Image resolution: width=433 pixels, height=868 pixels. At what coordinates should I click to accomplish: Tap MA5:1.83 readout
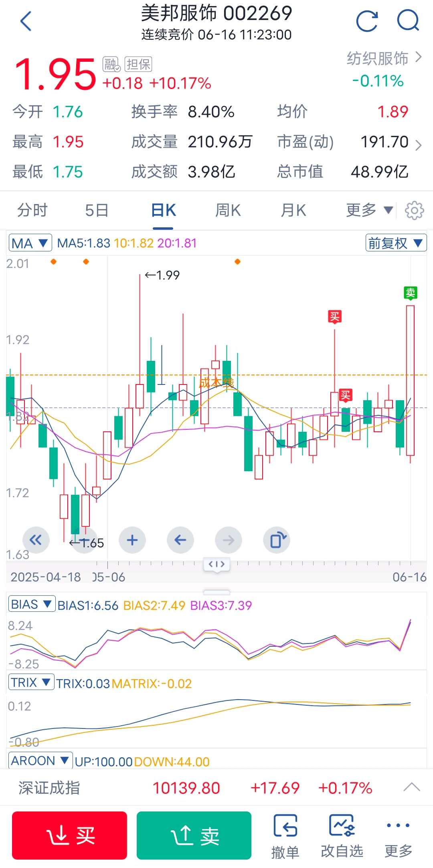coord(84,243)
